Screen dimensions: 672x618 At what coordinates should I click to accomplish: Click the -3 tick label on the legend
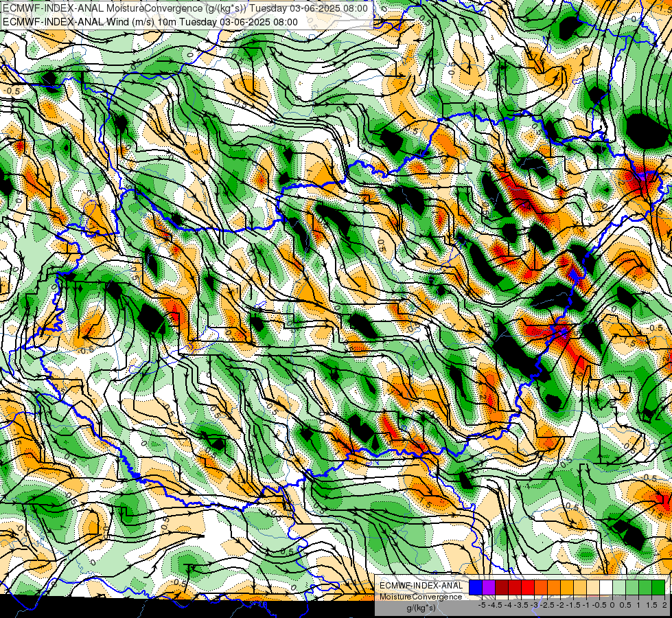535,605
